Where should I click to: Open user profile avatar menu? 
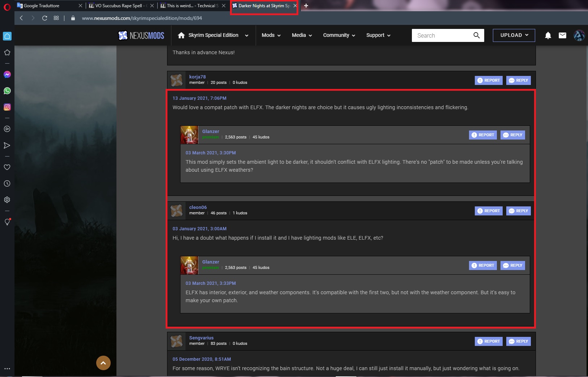coord(579,35)
